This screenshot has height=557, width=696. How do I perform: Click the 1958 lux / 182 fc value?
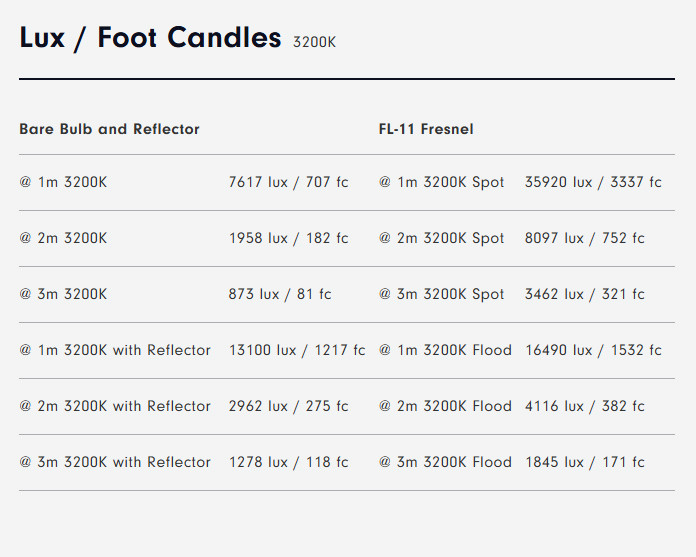(x=289, y=238)
